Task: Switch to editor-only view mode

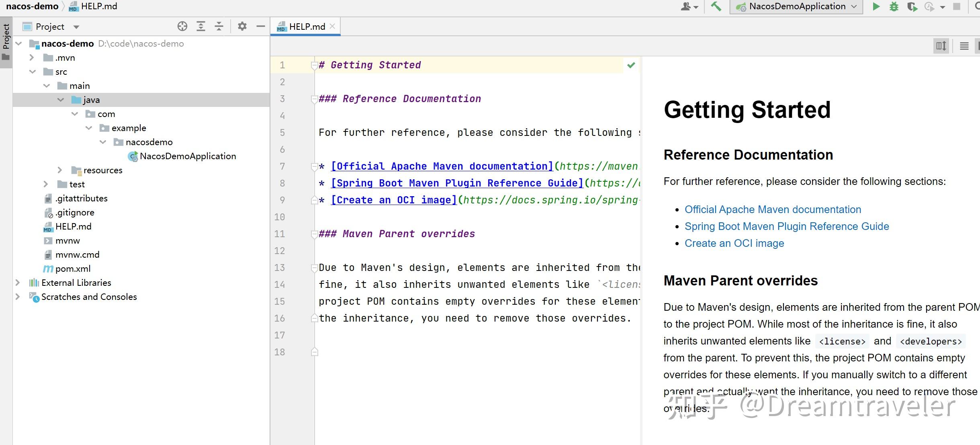Action: [x=964, y=46]
